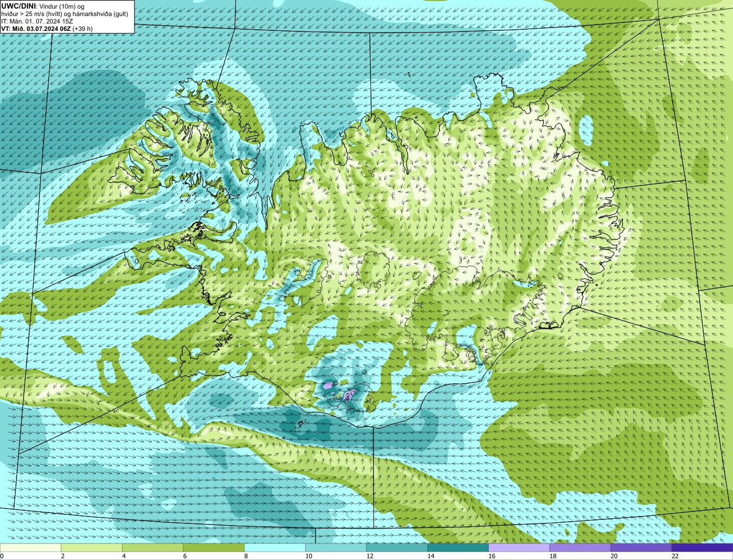Click the 0–2 m/s pale yellow legend swatch
The height and width of the screenshot is (560, 733).
pyautogui.click(x=30, y=547)
